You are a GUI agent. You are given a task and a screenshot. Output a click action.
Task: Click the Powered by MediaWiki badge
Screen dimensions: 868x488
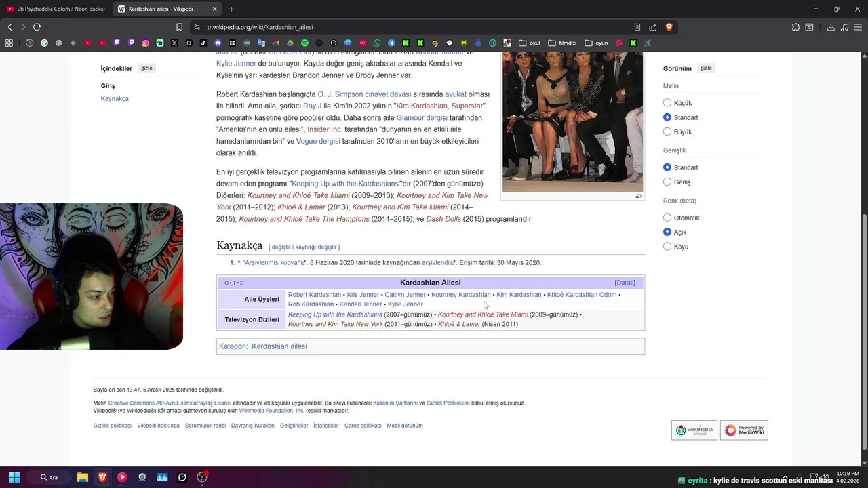744,430
